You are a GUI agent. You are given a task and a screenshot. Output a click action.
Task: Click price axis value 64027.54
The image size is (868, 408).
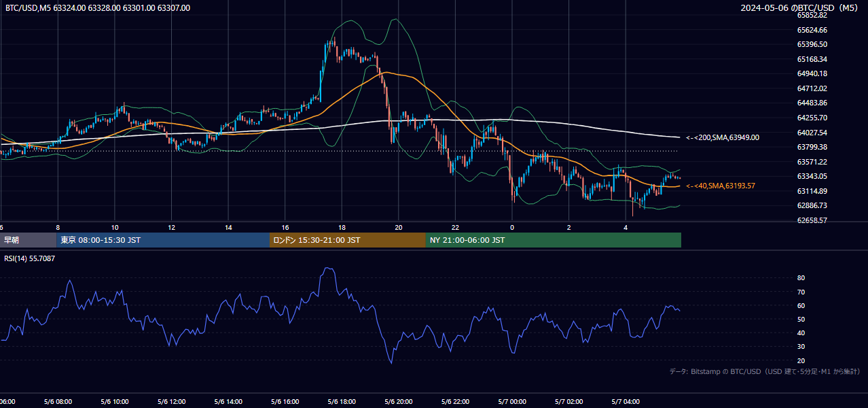(812, 133)
